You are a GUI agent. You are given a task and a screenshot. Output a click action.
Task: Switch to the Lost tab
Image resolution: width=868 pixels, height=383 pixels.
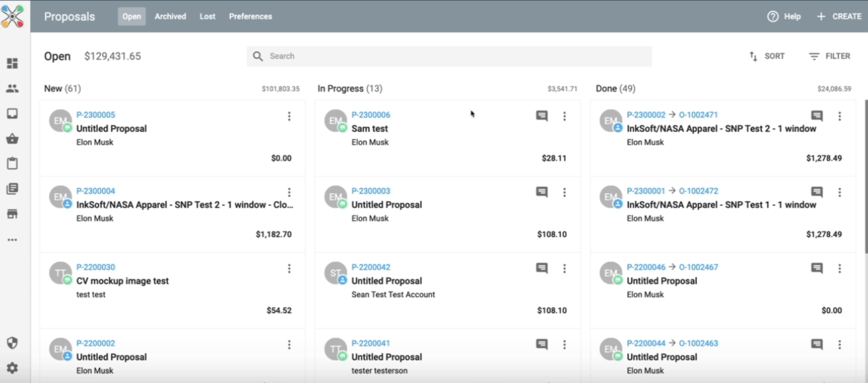(207, 16)
